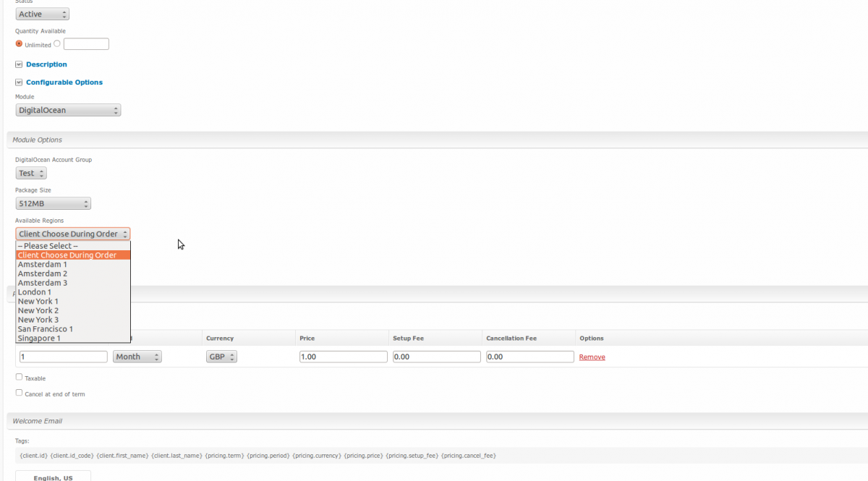Close the Available Regions dropdown box
This screenshot has height=481, width=868.
(x=72, y=234)
